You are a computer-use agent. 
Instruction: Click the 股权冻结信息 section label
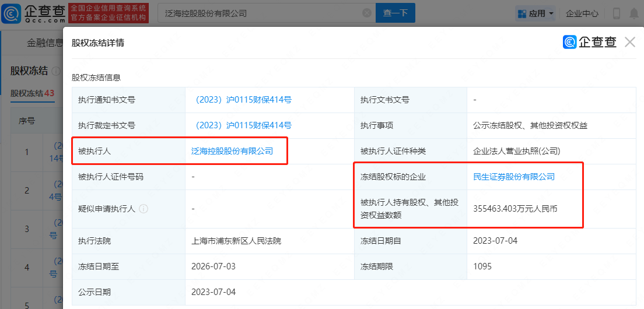pyautogui.click(x=96, y=77)
